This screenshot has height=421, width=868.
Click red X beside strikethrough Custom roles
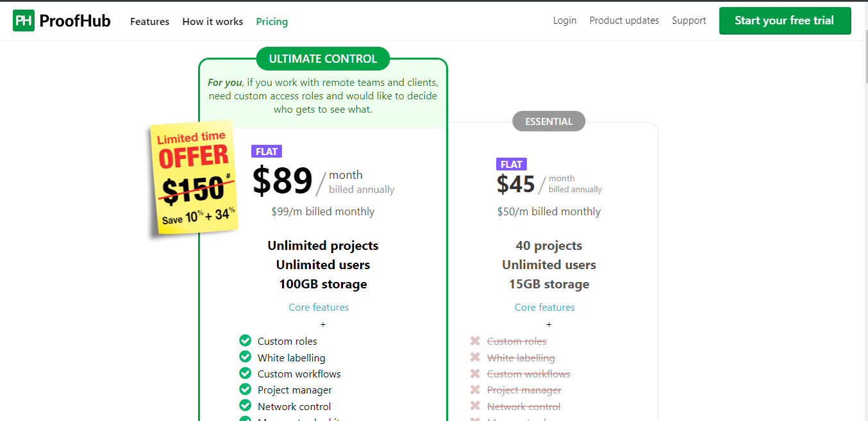point(475,341)
